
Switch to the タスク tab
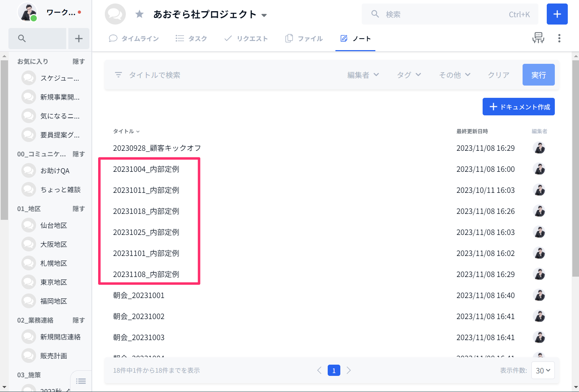[191, 39]
